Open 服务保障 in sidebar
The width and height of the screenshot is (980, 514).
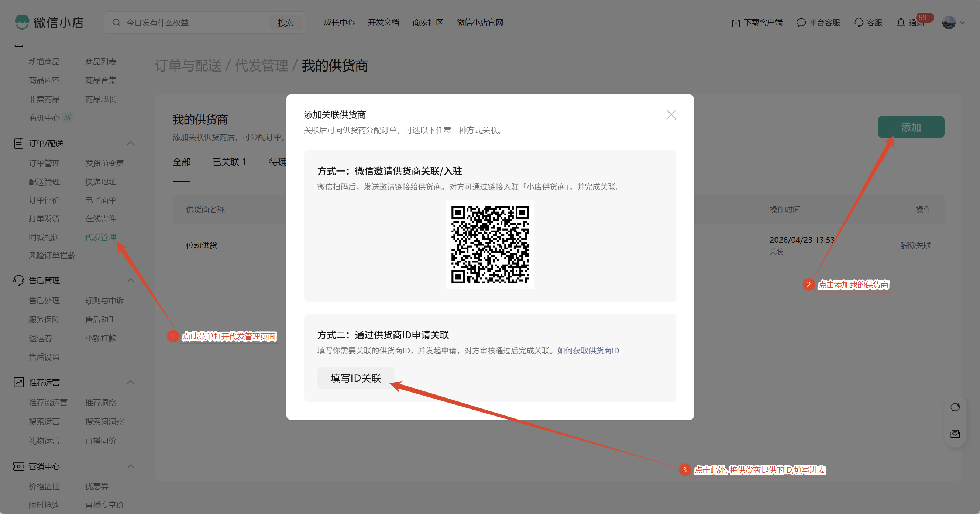(44, 319)
